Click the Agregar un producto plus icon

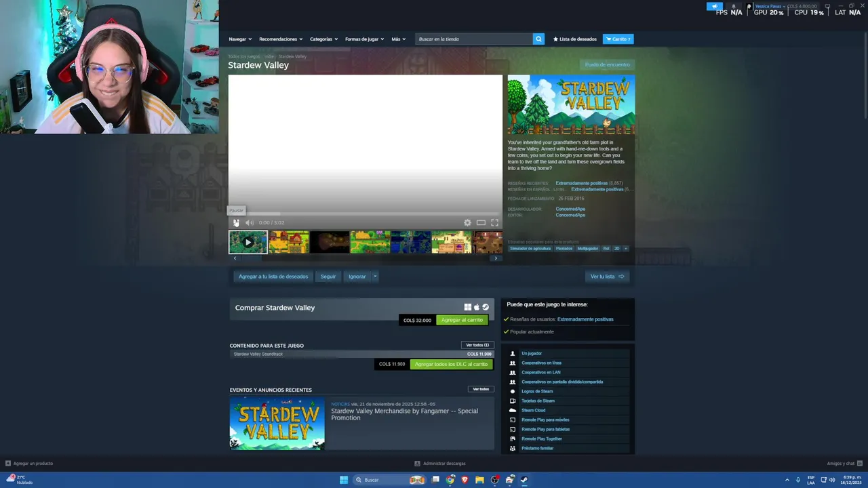pyautogui.click(x=8, y=464)
